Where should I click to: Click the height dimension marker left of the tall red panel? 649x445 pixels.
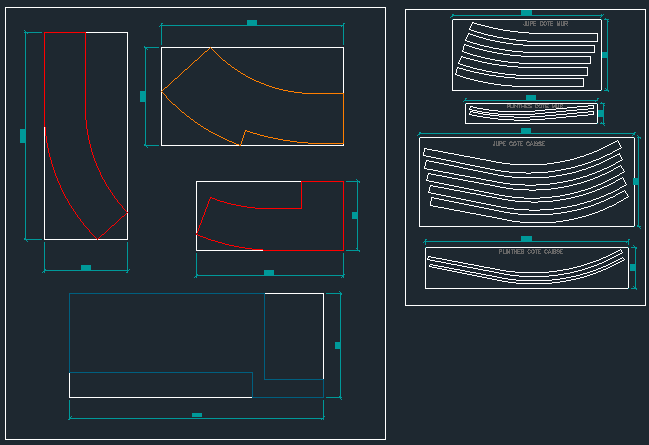pos(23,136)
